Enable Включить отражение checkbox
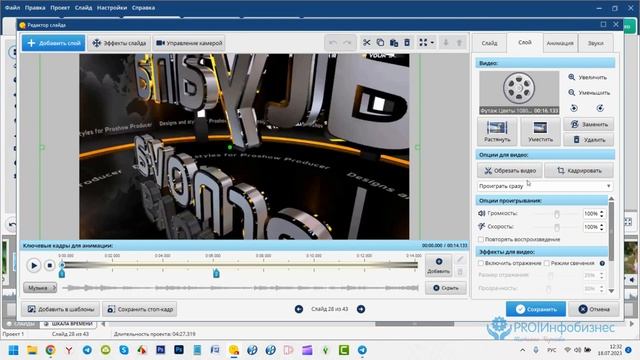This screenshot has height=360, width=640. [x=481, y=263]
